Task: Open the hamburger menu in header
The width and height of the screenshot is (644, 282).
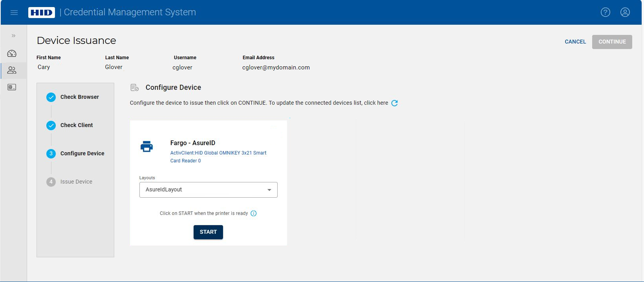Action: [x=14, y=13]
